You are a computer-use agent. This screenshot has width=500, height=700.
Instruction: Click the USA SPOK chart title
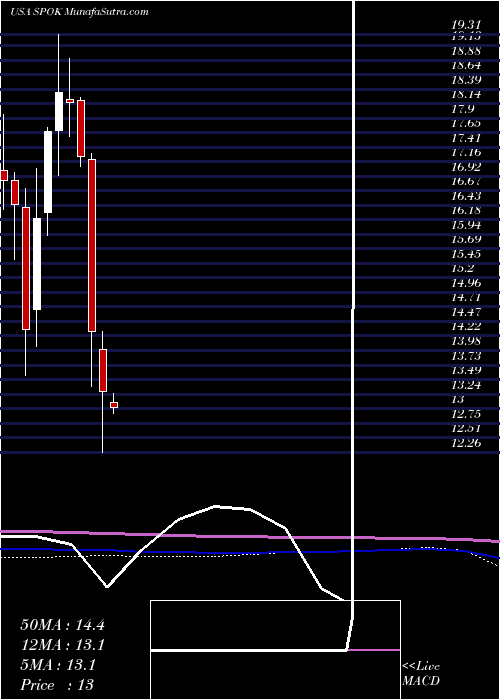(79, 12)
